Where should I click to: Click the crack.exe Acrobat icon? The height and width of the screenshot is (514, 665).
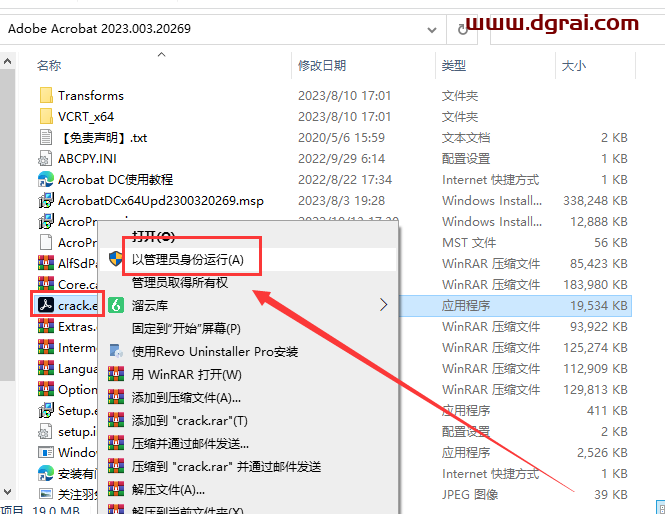click(x=46, y=305)
